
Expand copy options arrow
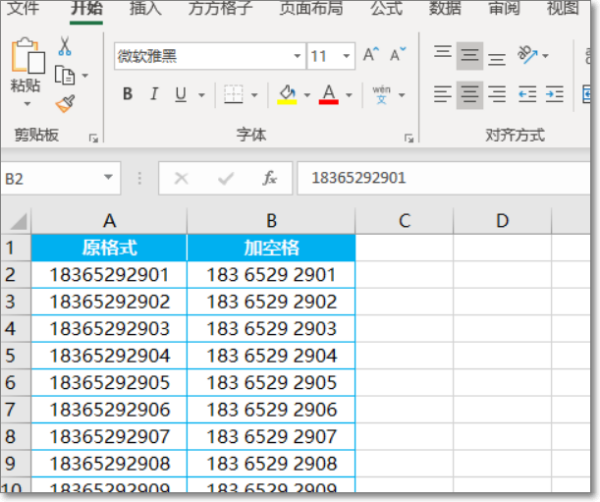click(85, 75)
